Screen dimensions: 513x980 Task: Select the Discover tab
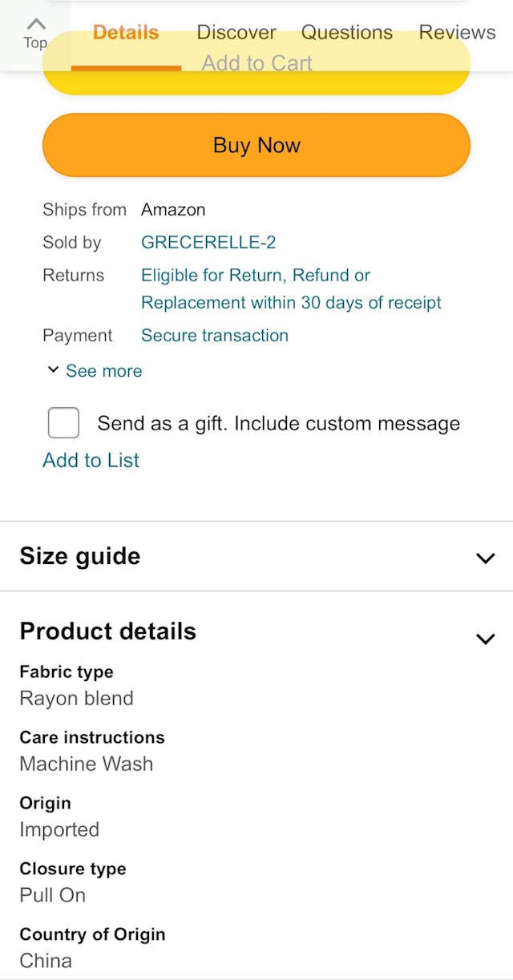[x=236, y=33]
